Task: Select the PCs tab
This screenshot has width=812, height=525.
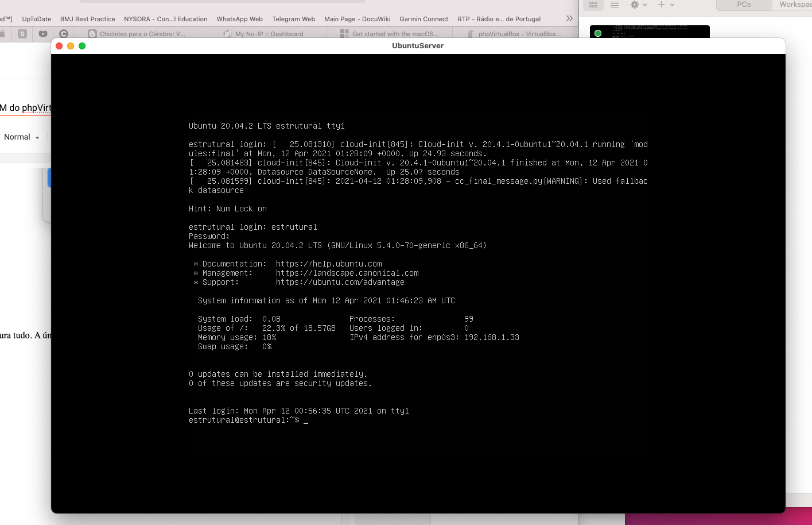Action: point(744,5)
